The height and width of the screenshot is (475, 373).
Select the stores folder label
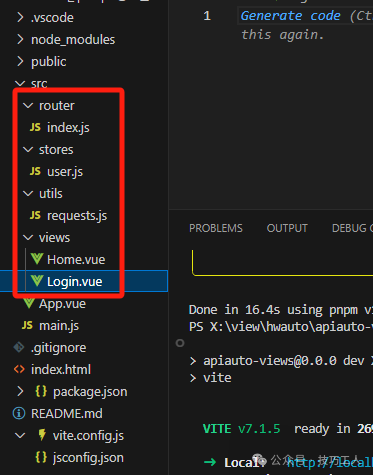[56, 149]
